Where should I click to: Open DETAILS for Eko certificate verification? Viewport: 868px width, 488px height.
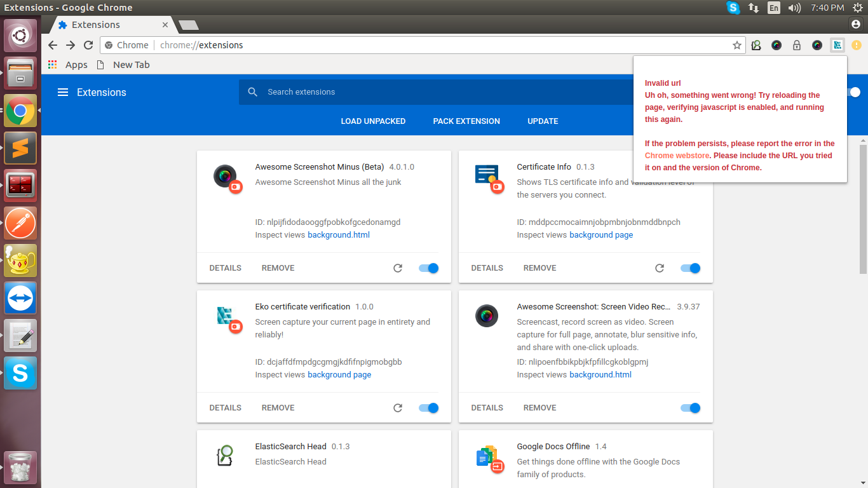226,408
